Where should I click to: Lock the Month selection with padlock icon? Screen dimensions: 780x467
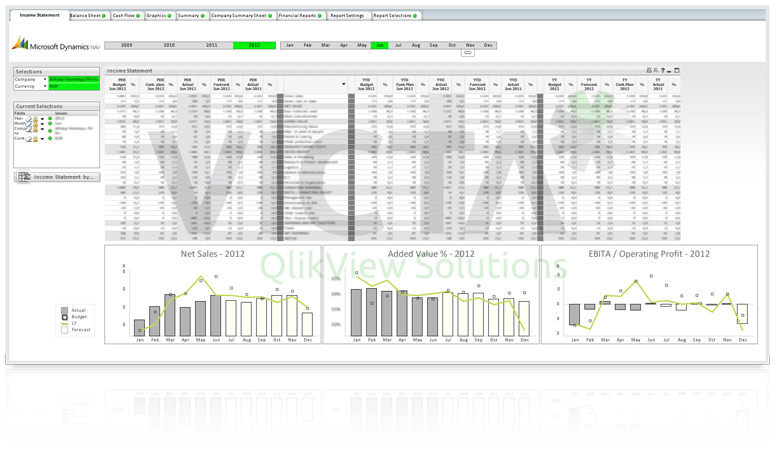coord(35,124)
